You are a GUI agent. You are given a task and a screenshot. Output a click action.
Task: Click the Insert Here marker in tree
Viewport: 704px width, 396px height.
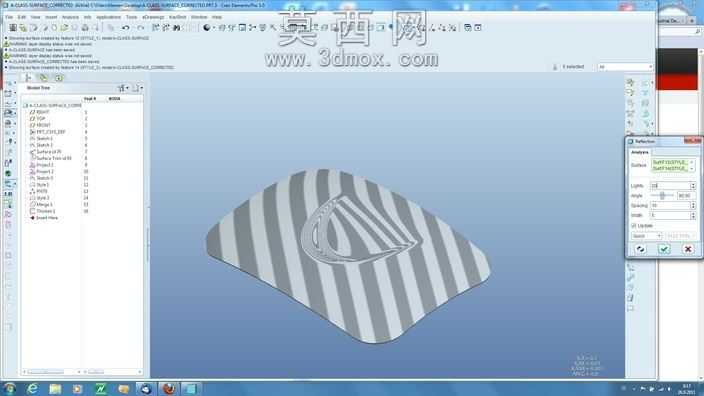47,218
